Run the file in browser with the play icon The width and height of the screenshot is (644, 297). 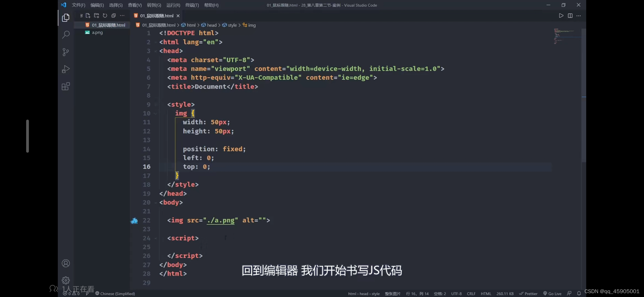point(561,16)
